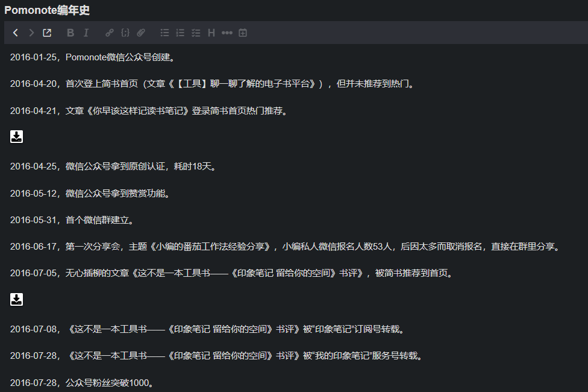Click the 2016-05-31 entry 首个微信群建立
The height and width of the screenshot is (392, 588).
click(72, 220)
